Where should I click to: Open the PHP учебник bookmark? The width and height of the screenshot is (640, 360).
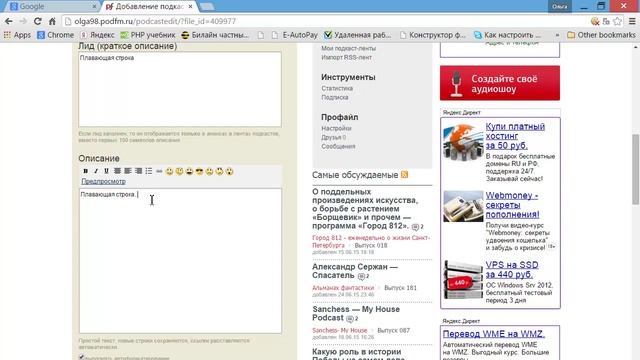(x=148, y=35)
